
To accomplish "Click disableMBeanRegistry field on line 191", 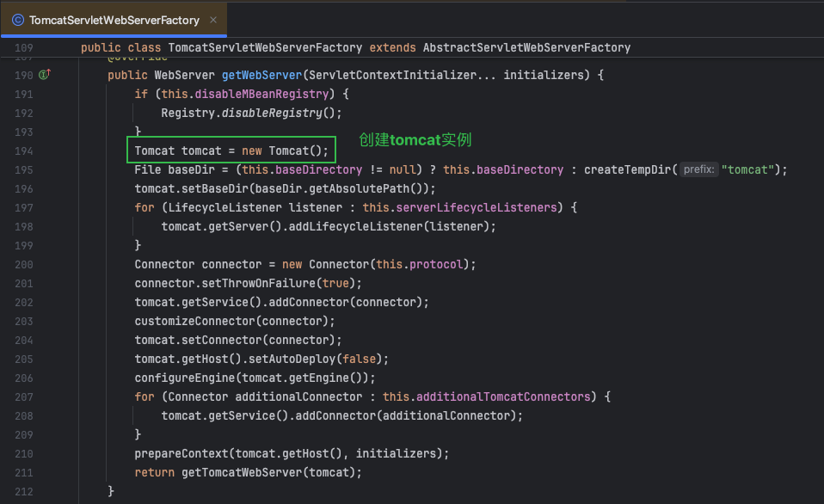I will pyautogui.click(x=261, y=94).
